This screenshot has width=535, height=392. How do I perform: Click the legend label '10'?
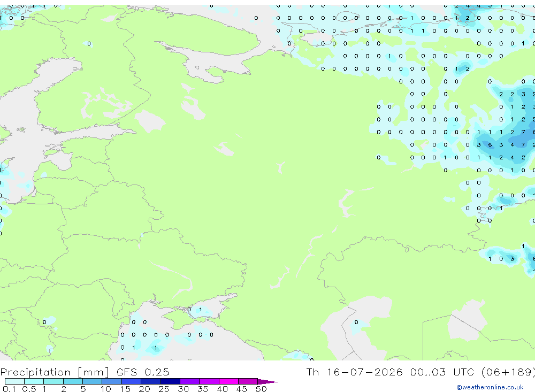[105, 389]
